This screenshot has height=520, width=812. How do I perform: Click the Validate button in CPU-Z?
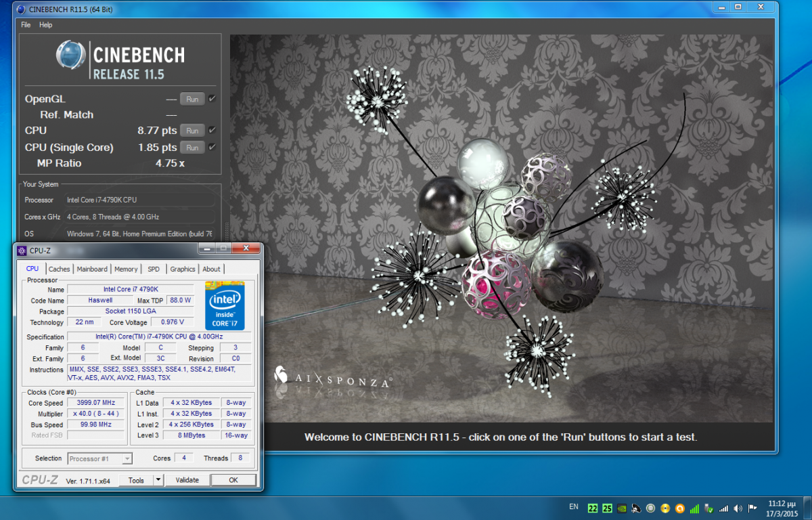coord(187,480)
